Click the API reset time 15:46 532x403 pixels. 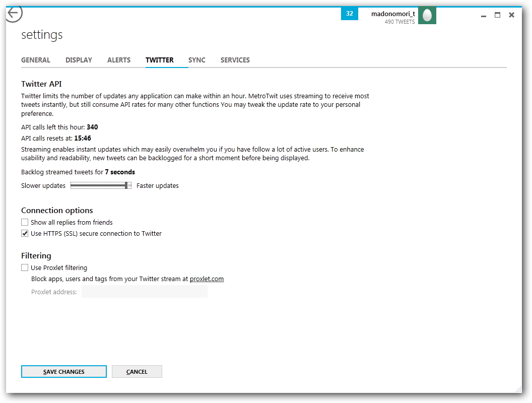click(83, 139)
